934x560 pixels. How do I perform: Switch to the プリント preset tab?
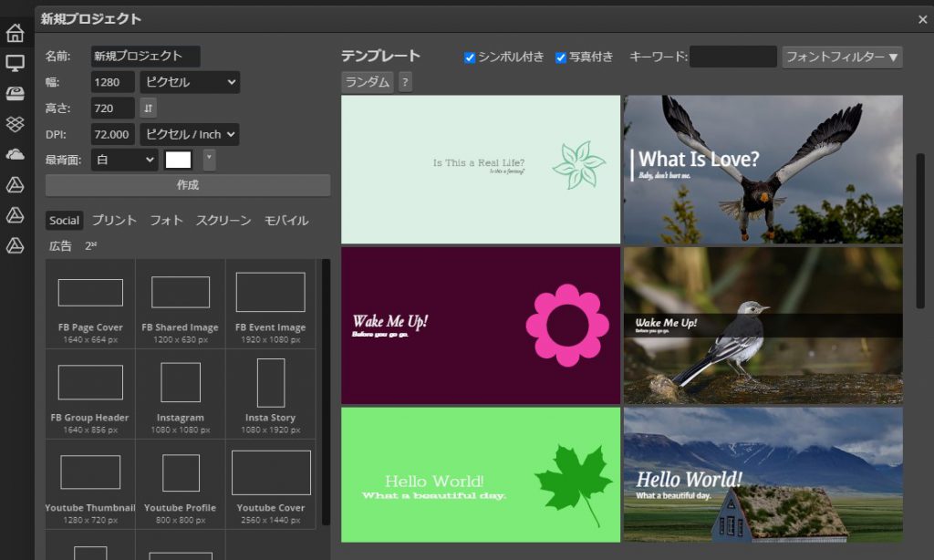(114, 221)
